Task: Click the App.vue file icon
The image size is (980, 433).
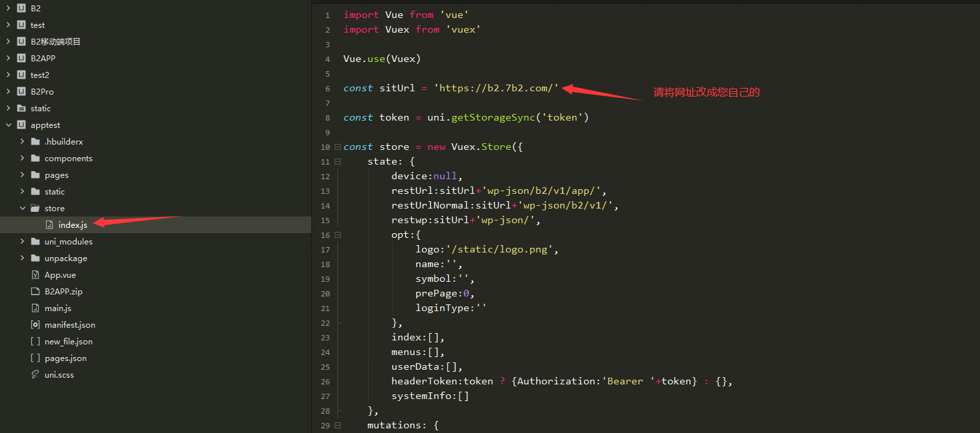Action: coord(35,275)
